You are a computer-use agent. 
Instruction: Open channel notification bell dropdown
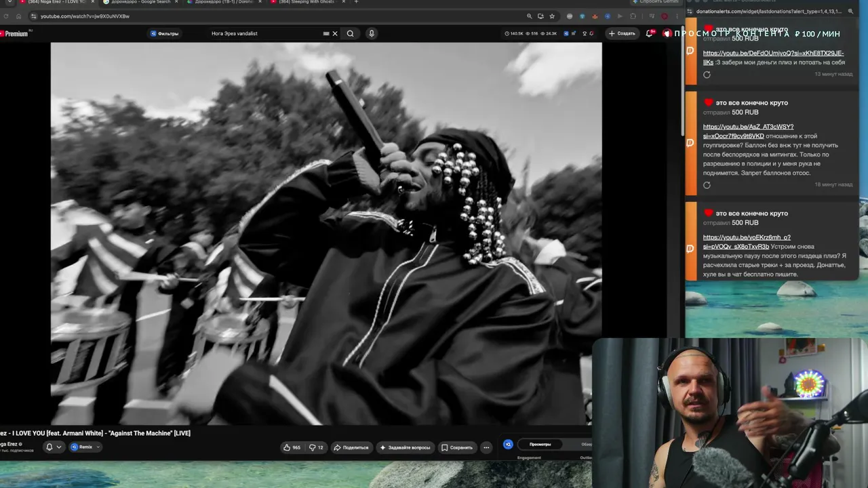point(54,447)
